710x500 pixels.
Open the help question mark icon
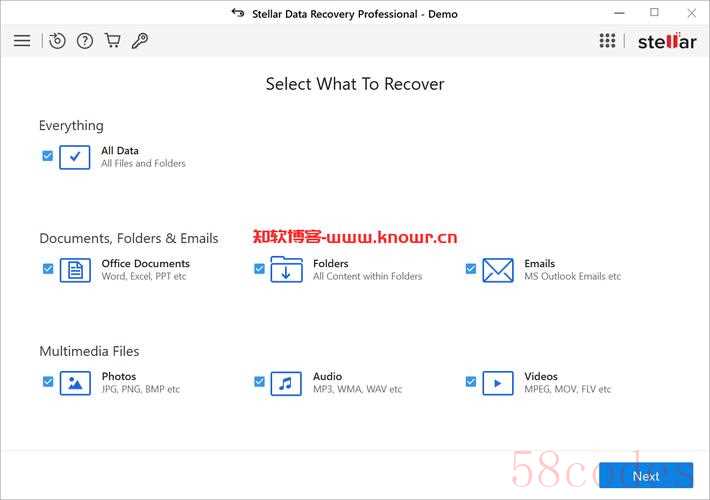85,41
